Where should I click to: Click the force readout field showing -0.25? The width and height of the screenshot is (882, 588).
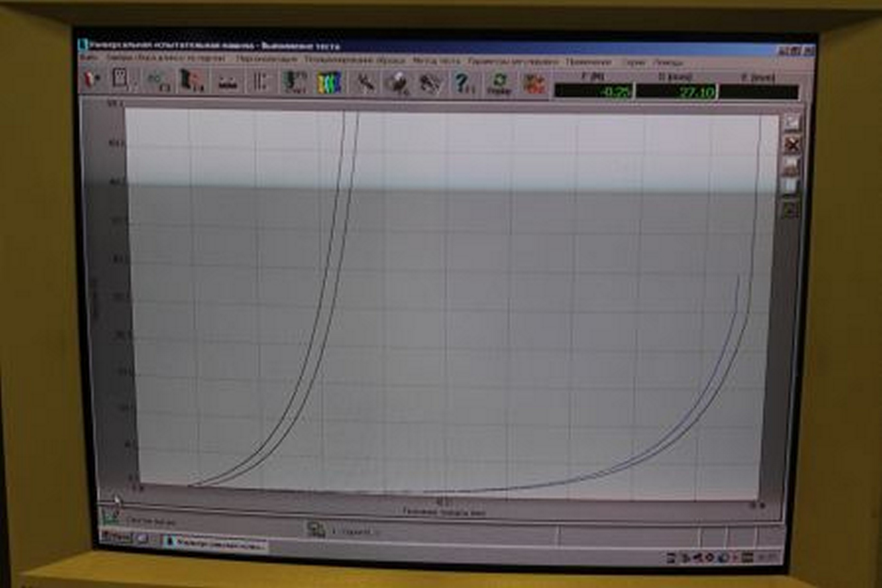(x=594, y=91)
